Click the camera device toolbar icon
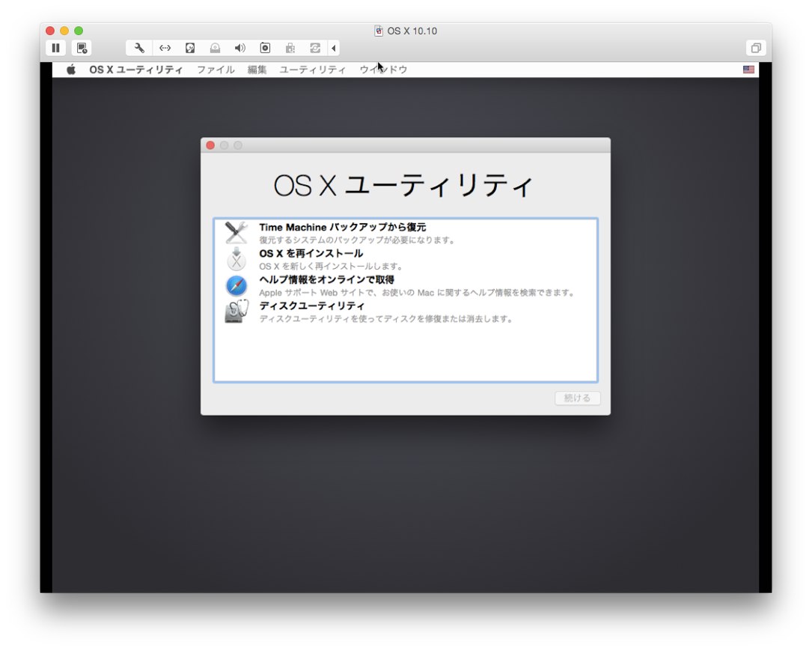 point(265,48)
